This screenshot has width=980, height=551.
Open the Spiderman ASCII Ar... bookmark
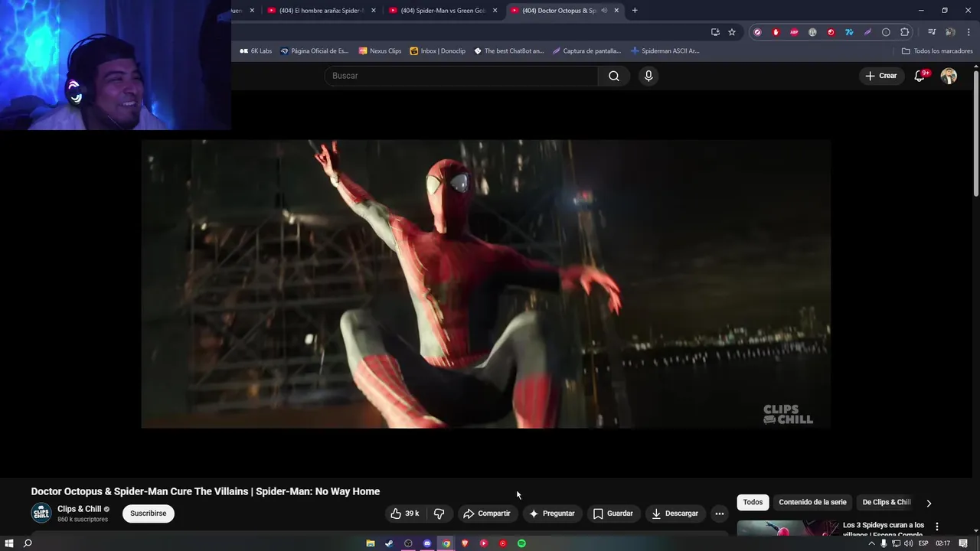click(665, 51)
